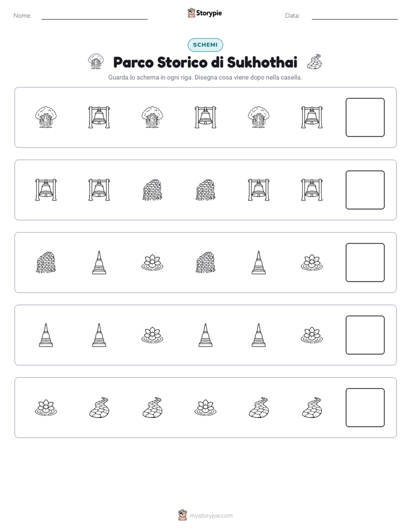This screenshot has width=411, height=532.
Task: Click the empty answer box in row three
Action: (365, 263)
